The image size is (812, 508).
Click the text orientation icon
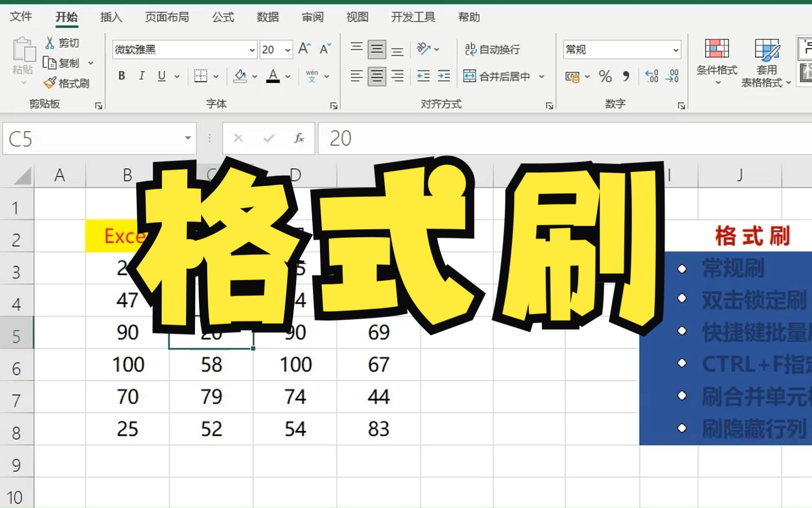[423, 49]
